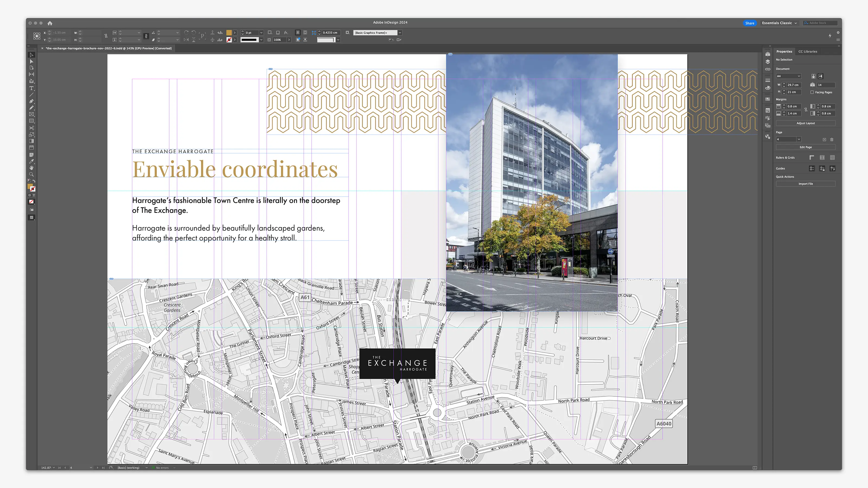Select the Note tool
Viewport: 868px width, 488px height.
31,155
